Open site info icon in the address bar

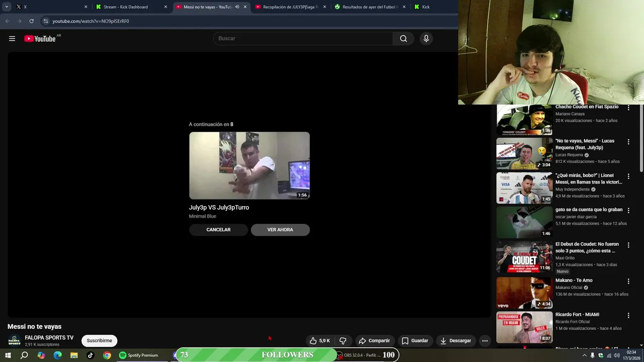tap(46, 21)
